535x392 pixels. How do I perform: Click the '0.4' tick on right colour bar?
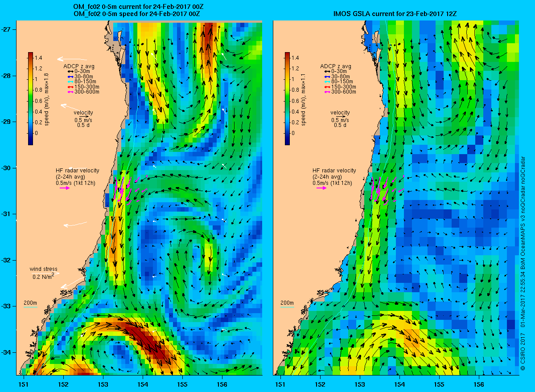coord(296,111)
